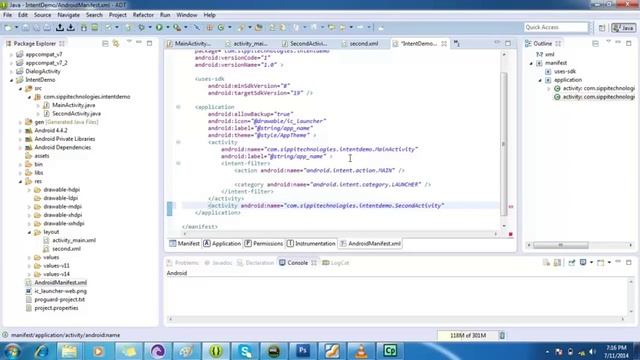This screenshot has width=640, height=360.
Task: Click Link with Editor icon in Package Explorer
Action: coord(116,43)
